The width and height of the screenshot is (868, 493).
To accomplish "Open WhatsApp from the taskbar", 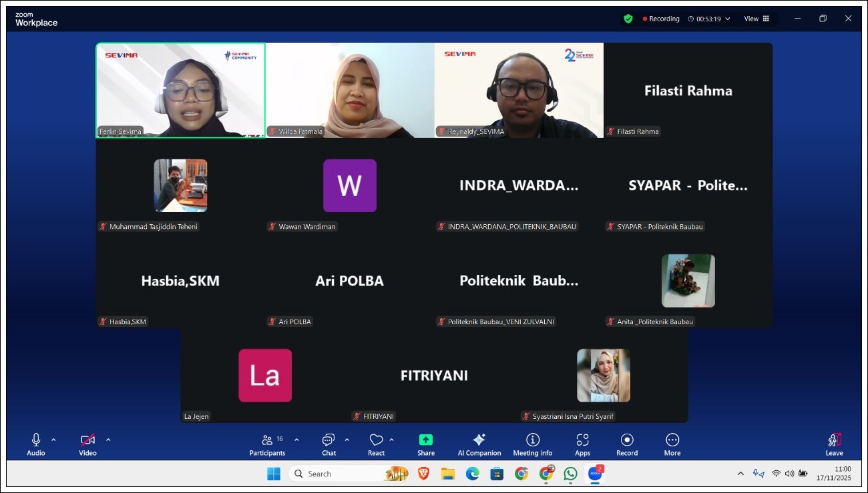I will point(570,474).
